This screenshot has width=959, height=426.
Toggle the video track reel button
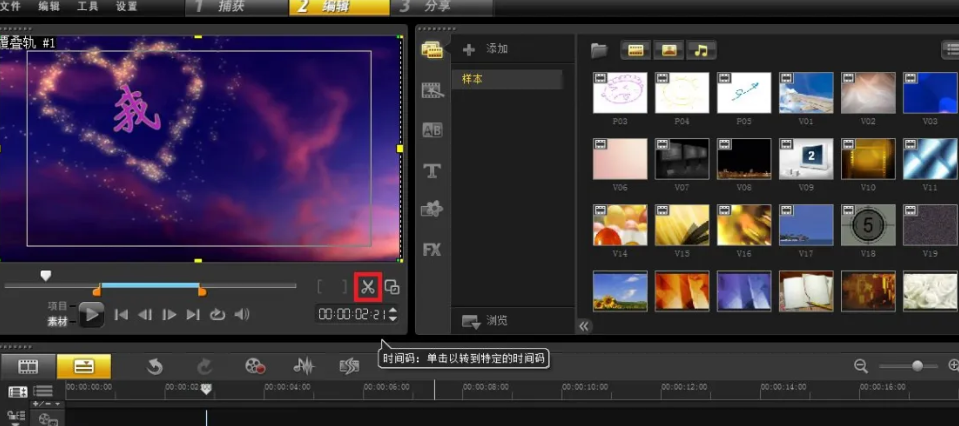48,419
